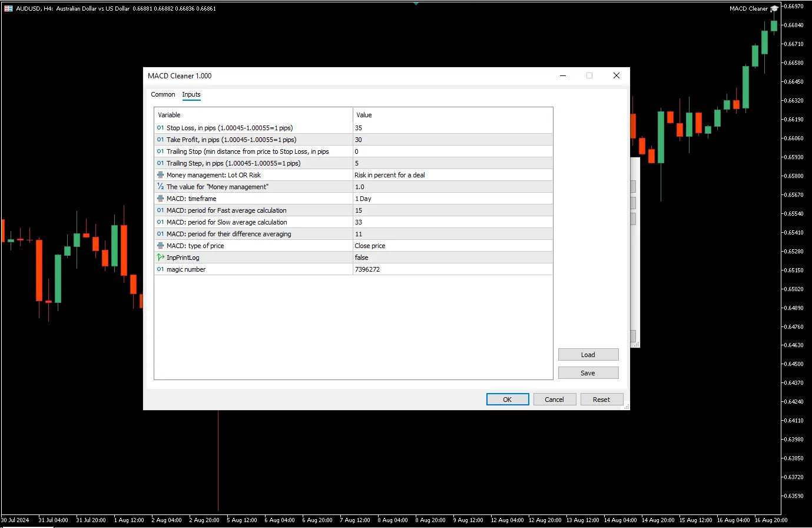Open the Risk in percent for a deal dropdown
Screen dimensions: 812x528
452,175
